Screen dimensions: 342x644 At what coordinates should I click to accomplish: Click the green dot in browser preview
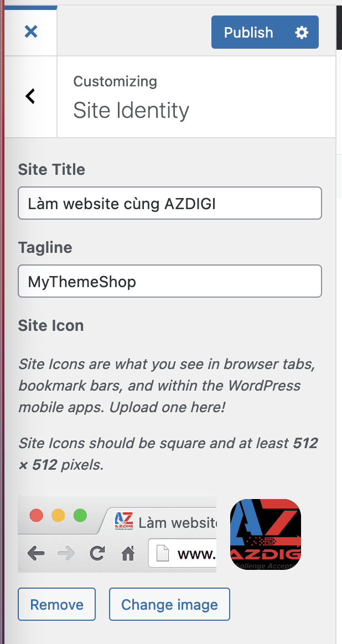(x=80, y=516)
